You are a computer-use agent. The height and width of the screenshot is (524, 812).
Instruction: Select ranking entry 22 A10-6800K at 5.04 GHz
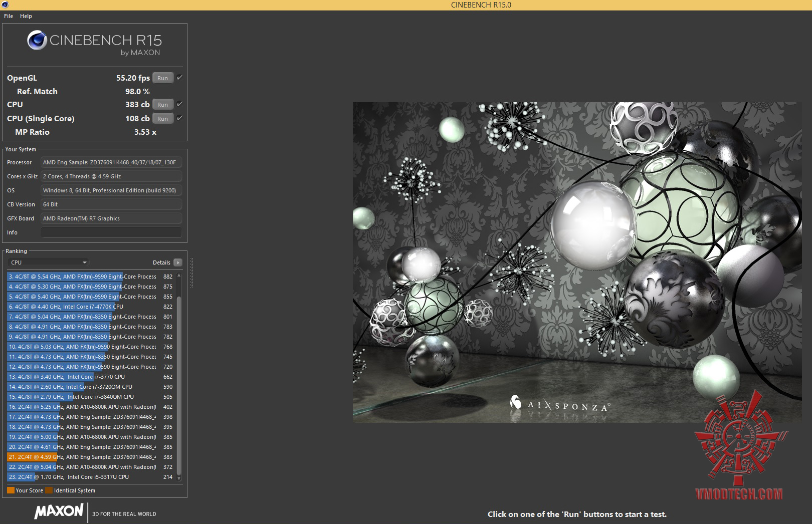[x=90, y=467]
